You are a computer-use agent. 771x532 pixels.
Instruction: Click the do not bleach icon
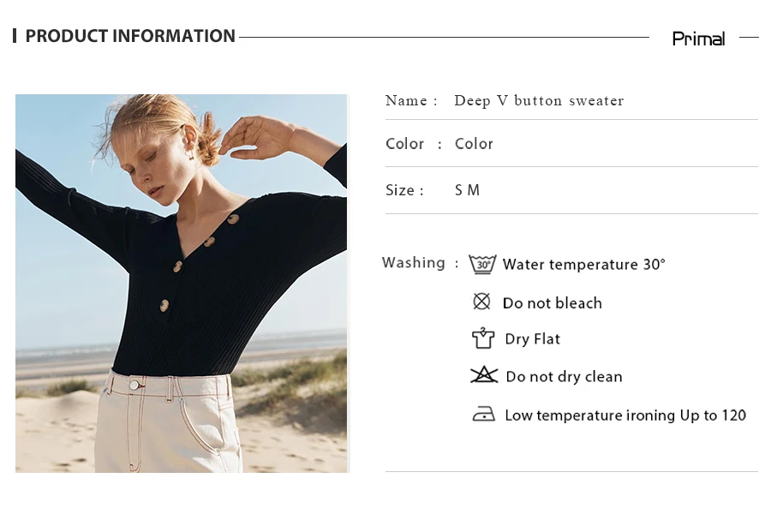tap(481, 302)
